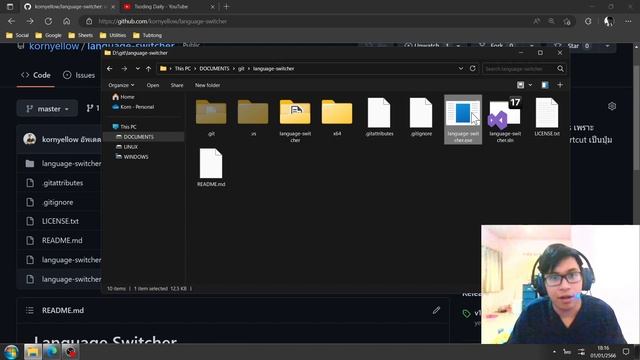Viewport: 640px width, 360px height.
Task: Open the master branch dropdown
Action: tap(47, 109)
